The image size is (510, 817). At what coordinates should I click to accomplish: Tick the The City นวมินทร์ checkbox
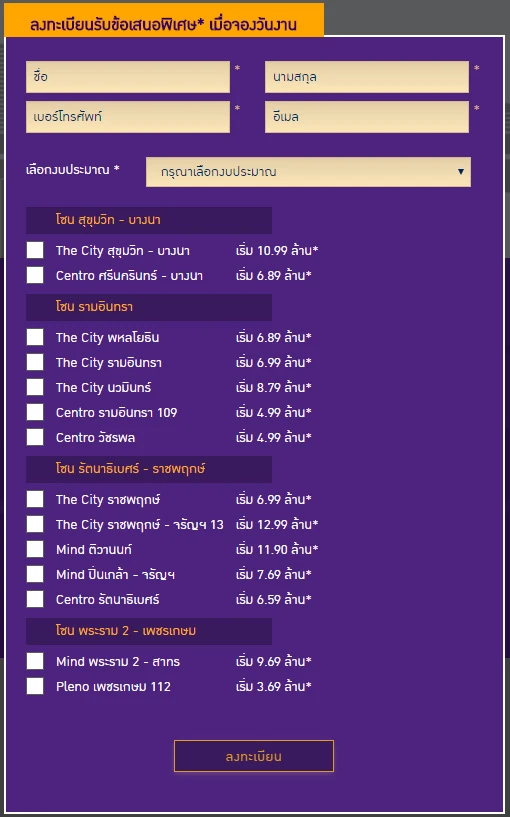pos(35,387)
